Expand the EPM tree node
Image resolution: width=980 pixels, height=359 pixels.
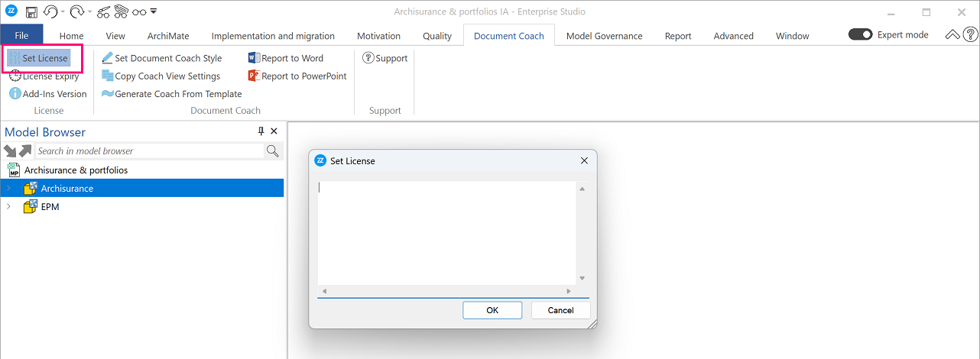9,207
